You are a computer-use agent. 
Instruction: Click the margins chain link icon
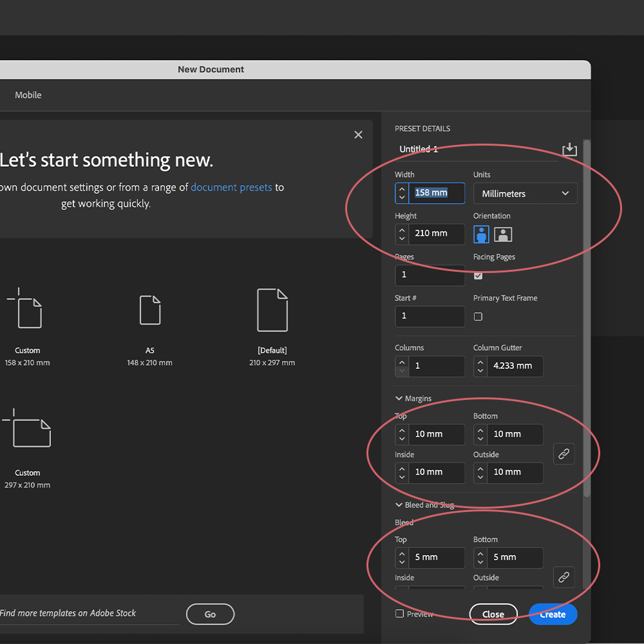(563, 454)
